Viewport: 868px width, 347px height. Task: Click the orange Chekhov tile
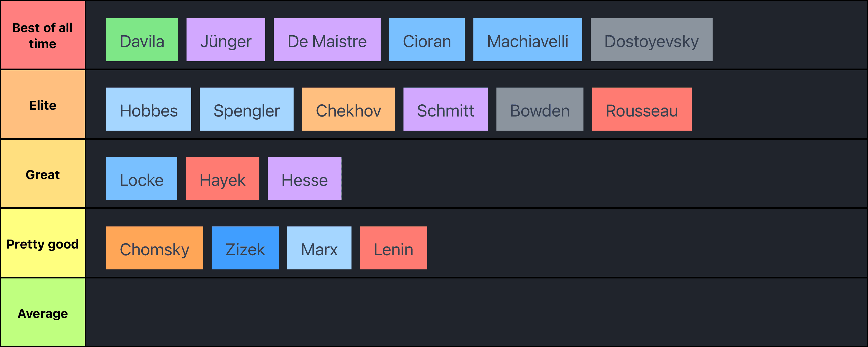click(348, 109)
